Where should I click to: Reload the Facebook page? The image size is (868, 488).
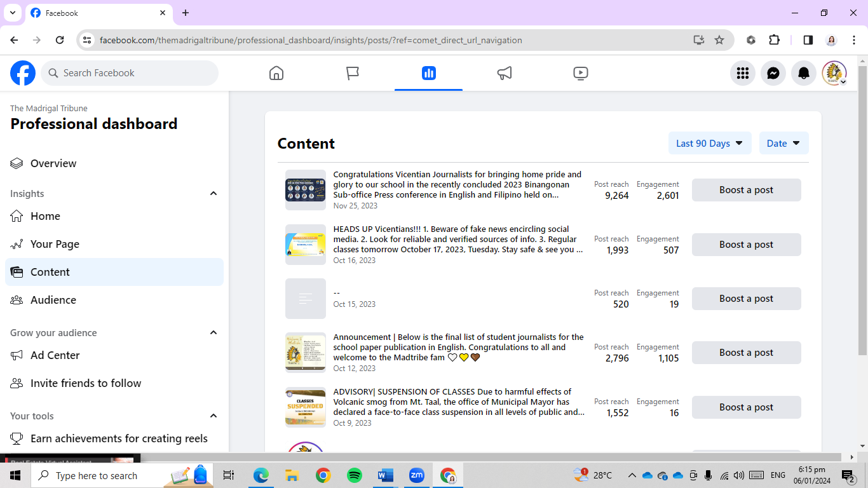[x=60, y=40]
